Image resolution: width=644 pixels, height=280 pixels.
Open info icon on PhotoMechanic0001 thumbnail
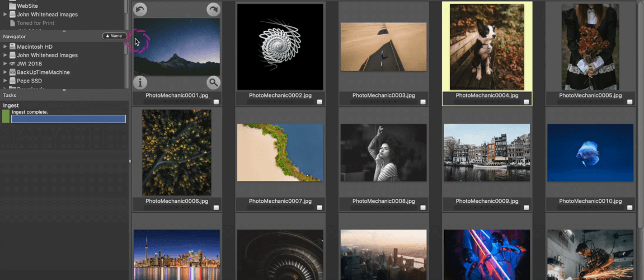tap(140, 83)
